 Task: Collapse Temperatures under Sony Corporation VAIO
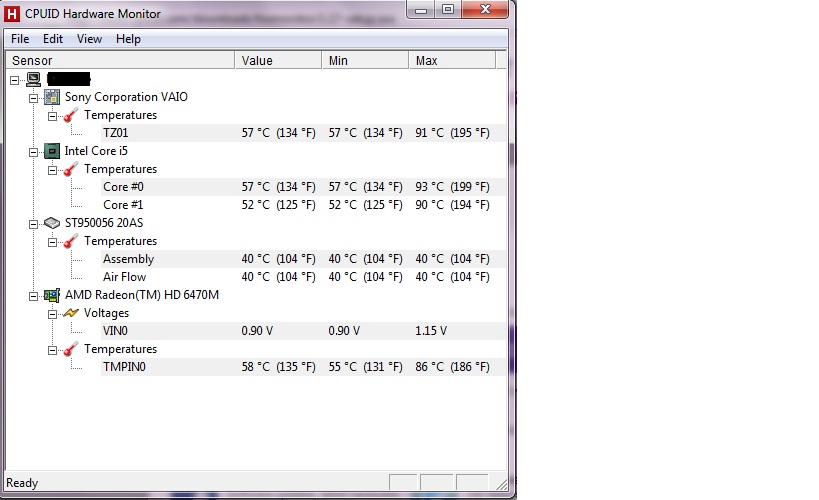click(52, 116)
